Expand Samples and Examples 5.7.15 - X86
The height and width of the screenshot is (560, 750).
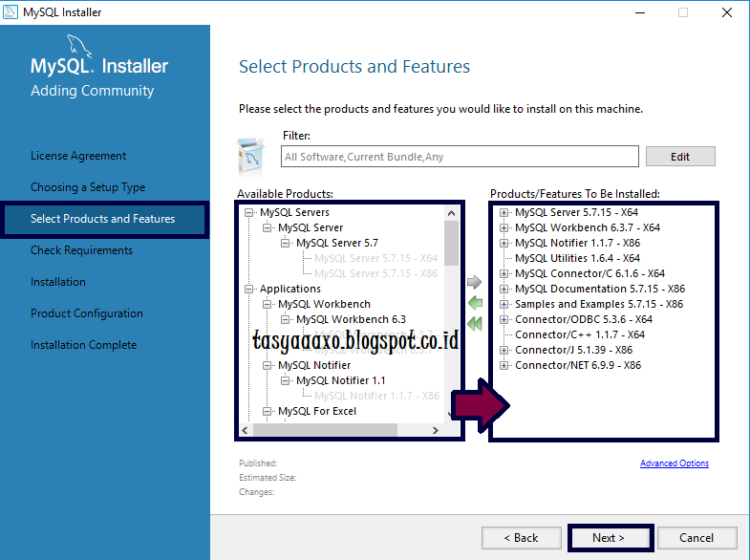(x=504, y=304)
